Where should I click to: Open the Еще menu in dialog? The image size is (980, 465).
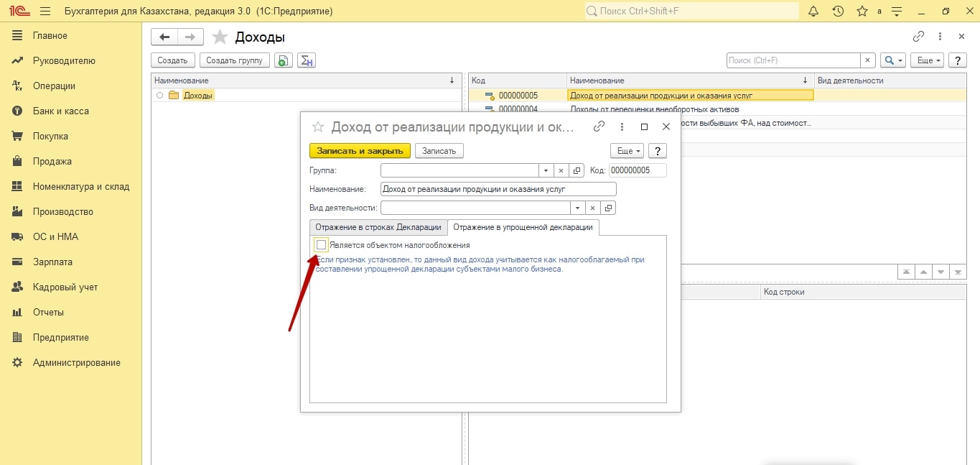point(627,151)
